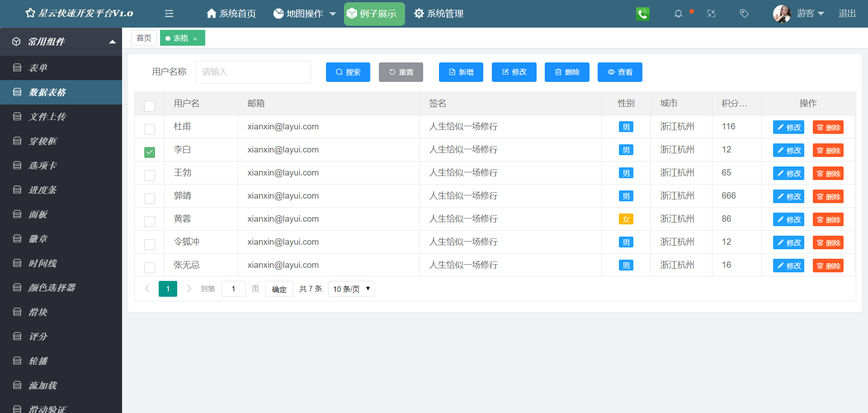Click the blue 搜索 button
The image size is (868, 413).
pyautogui.click(x=348, y=72)
